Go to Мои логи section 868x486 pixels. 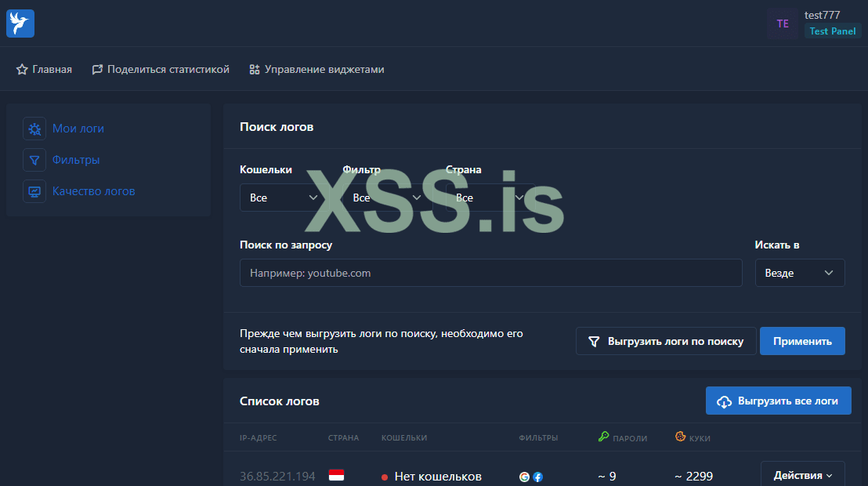78,129
